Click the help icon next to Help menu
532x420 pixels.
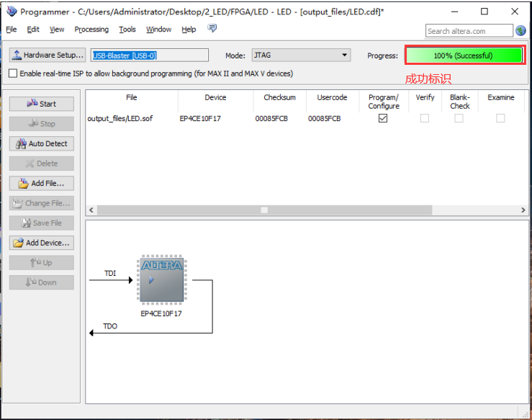click(212, 29)
